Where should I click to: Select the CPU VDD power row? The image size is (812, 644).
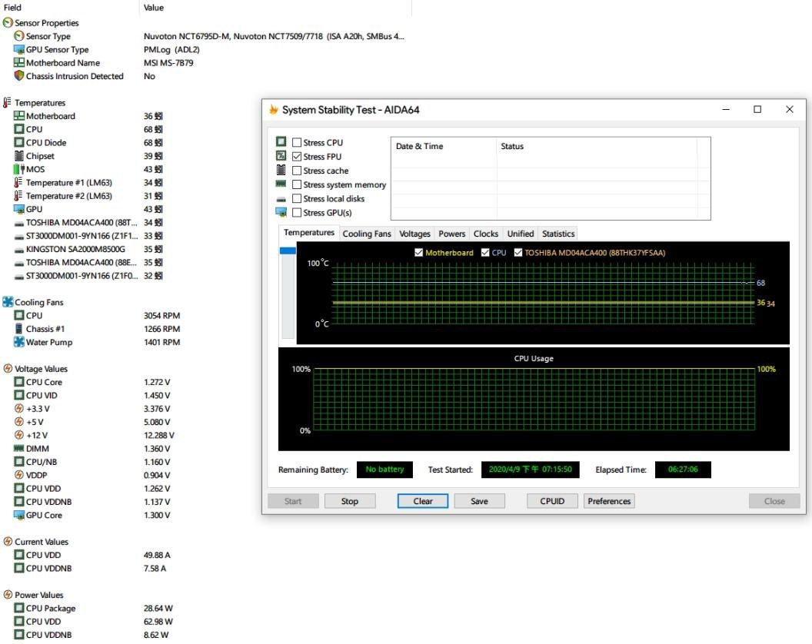click(x=93, y=622)
